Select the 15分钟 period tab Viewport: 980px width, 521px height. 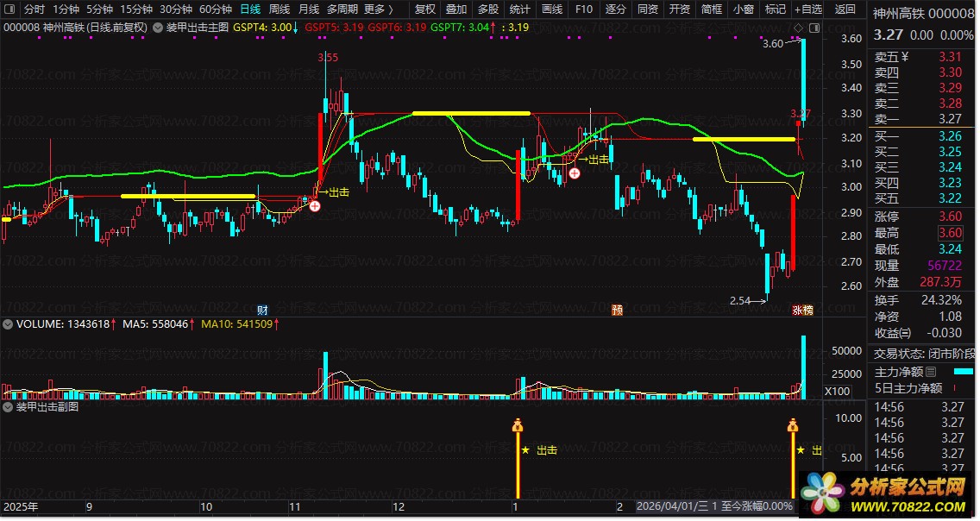click(x=135, y=9)
